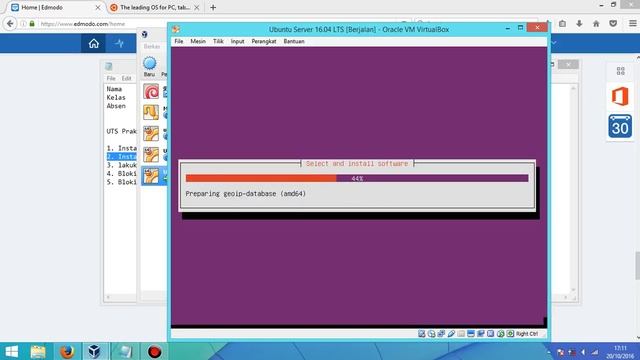Open the Input menu in VirtualBox VM window

(237, 41)
